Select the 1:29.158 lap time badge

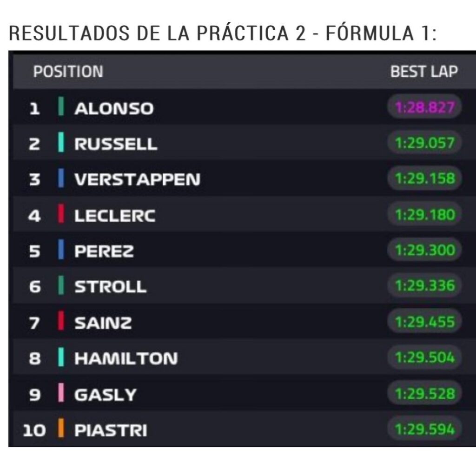[x=424, y=178]
